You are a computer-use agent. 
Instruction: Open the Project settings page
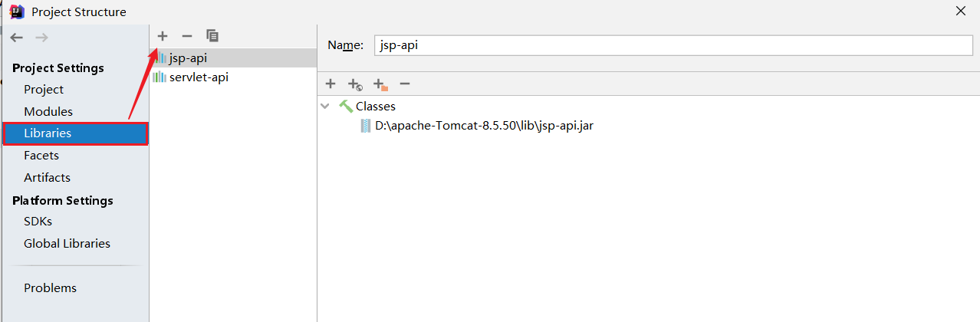(x=44, y=90)
